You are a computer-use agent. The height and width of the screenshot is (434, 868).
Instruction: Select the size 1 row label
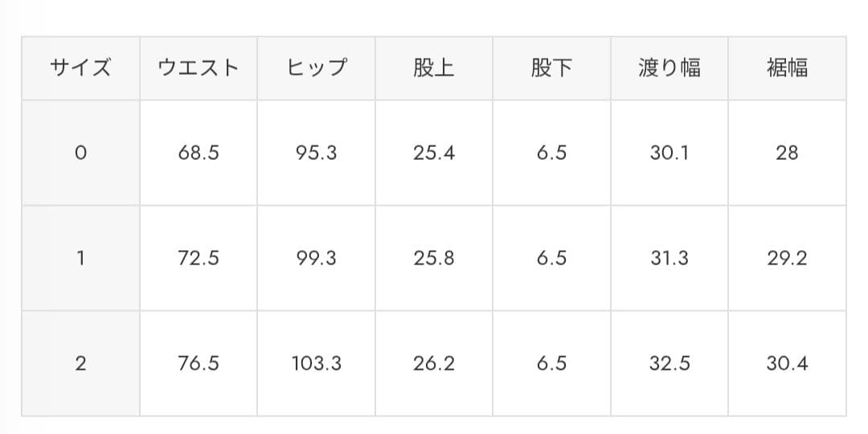(80, 258)
